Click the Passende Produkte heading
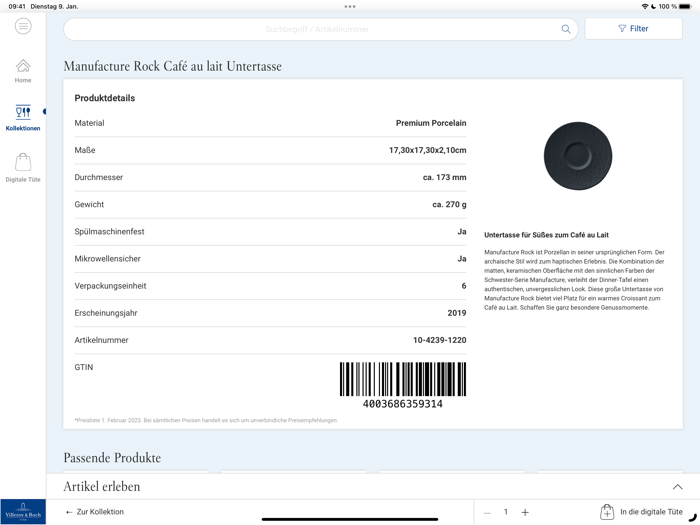This screenshot has height=525, width=700. (112, 458)
